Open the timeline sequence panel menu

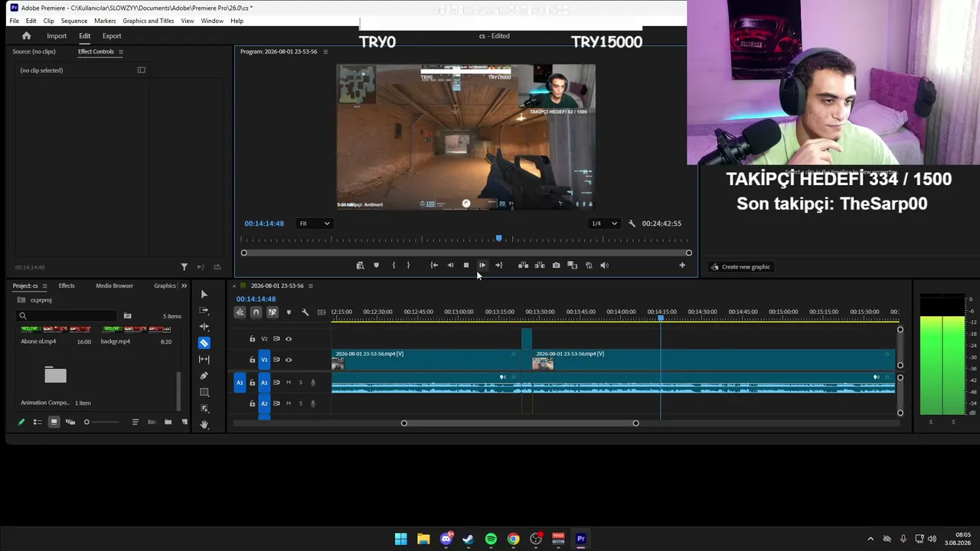(310, 286)
